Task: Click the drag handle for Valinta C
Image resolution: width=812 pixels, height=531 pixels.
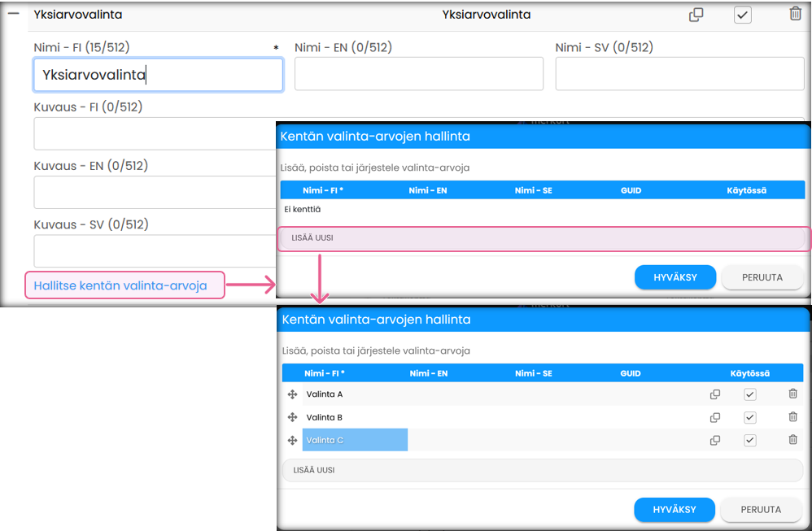Action: pyautogui.click(x=292, y=440)
